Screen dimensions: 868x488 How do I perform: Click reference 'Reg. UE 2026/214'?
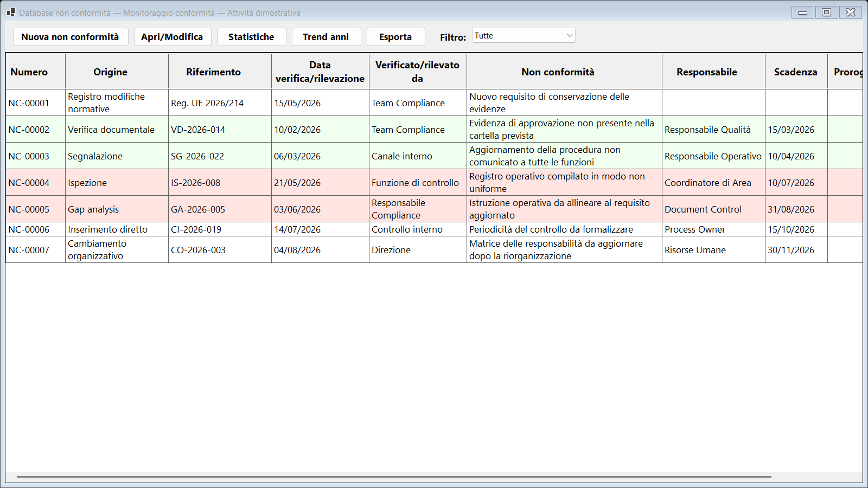coord(220,102)
